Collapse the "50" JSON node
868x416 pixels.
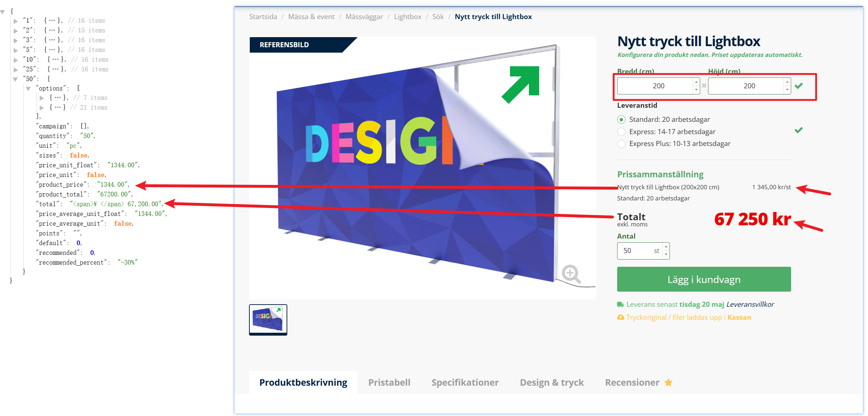tap(16, 79)
